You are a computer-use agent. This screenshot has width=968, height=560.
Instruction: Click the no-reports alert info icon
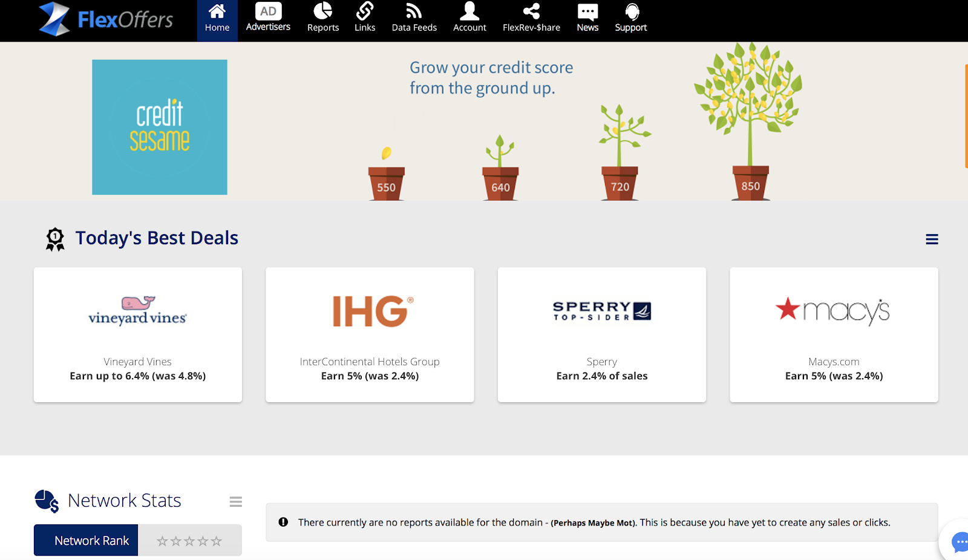[283, 522]
